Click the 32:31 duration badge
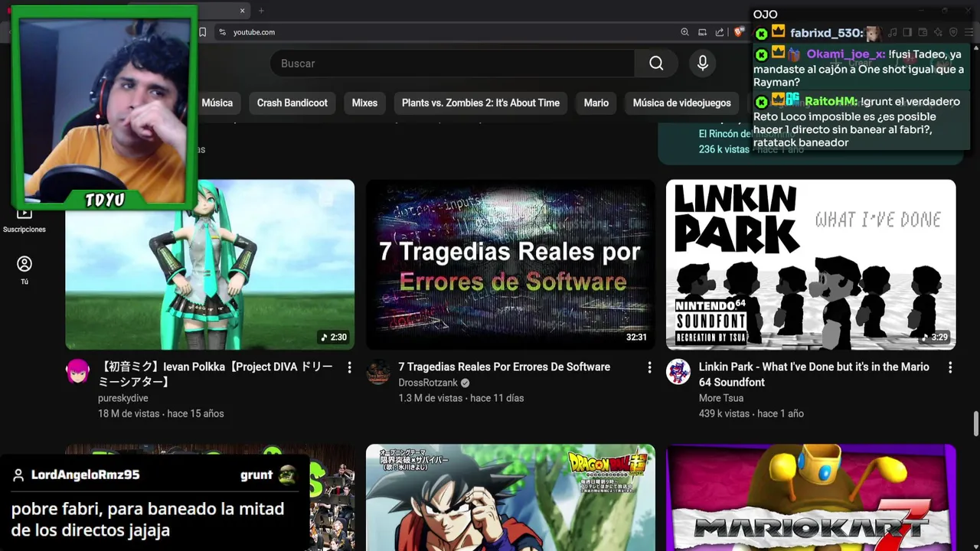The width and height of the screenshot is (980, 551). pos(636,337)
